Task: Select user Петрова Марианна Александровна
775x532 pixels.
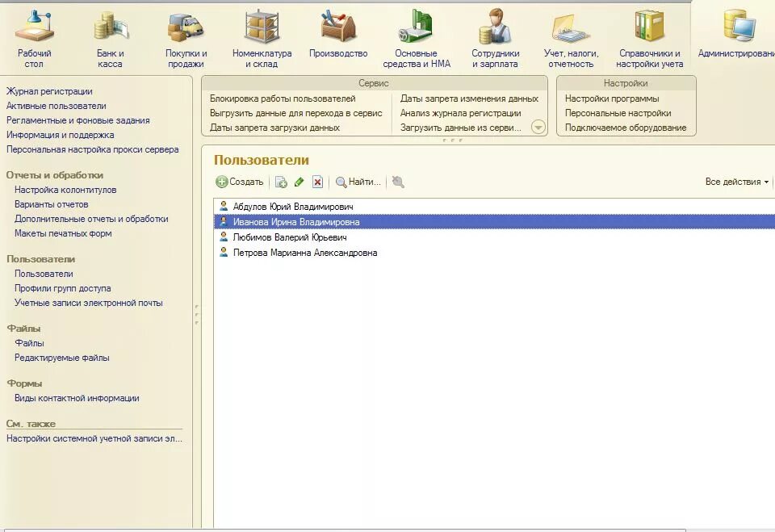Action: click(x=494, y=252)
